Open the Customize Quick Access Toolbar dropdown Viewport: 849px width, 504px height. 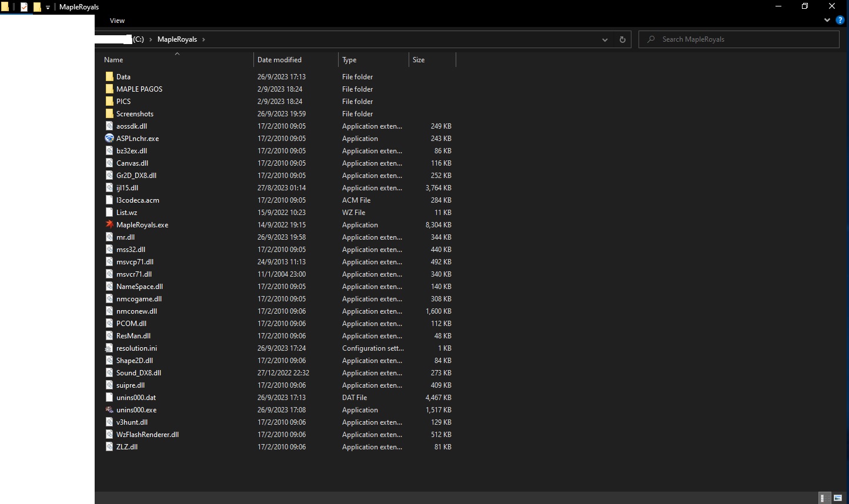click(x=48, y=8)
